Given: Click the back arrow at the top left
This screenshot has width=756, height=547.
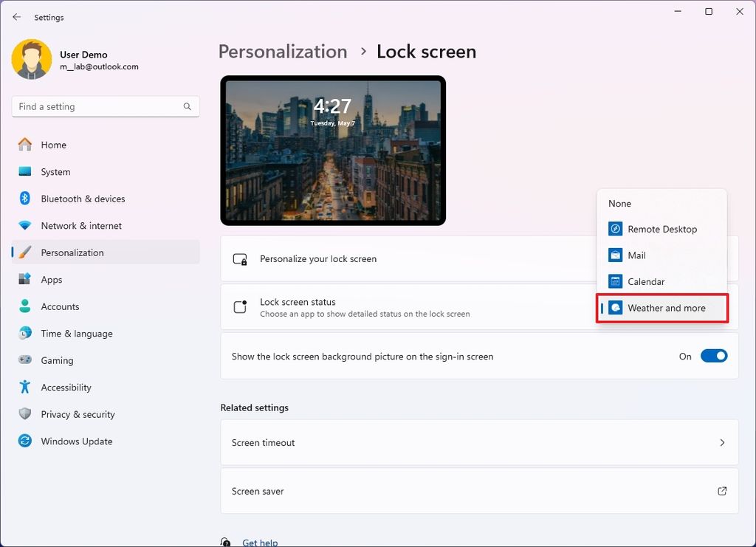Looking at the screenshot, I should coord(16,16).
